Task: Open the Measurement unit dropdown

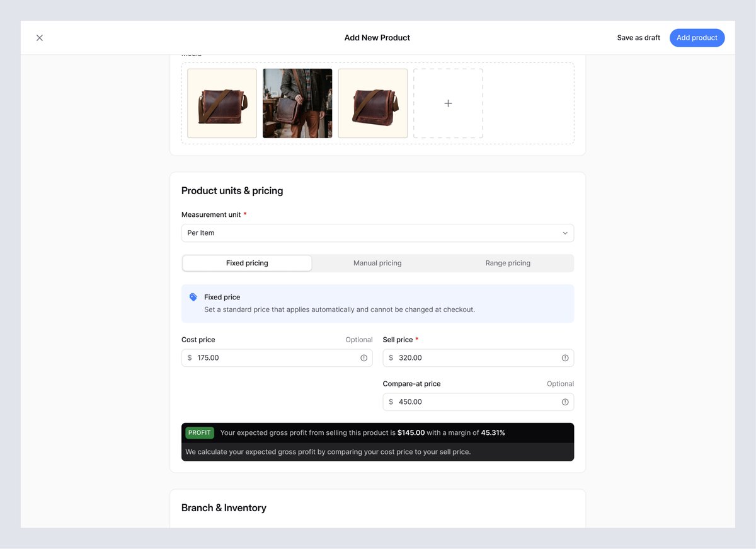Action: point(377,233)
